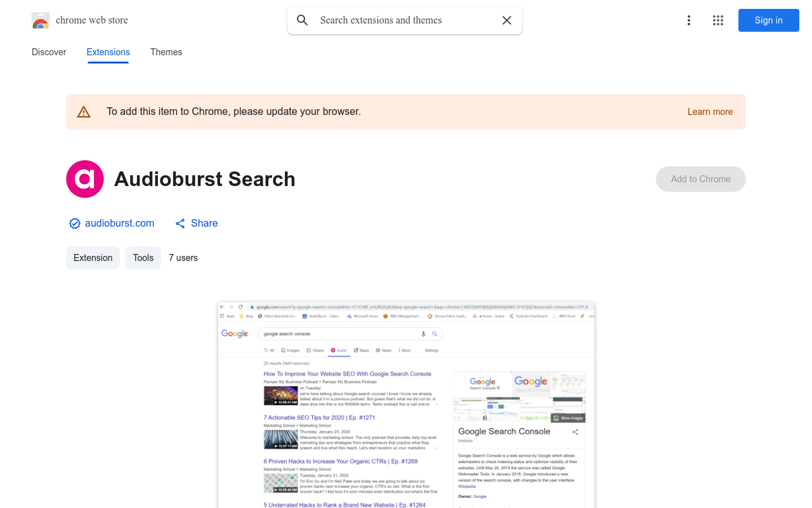Click the Share link text
The width and height of the screenshot is (812, 508).
(x=204, y=224)
